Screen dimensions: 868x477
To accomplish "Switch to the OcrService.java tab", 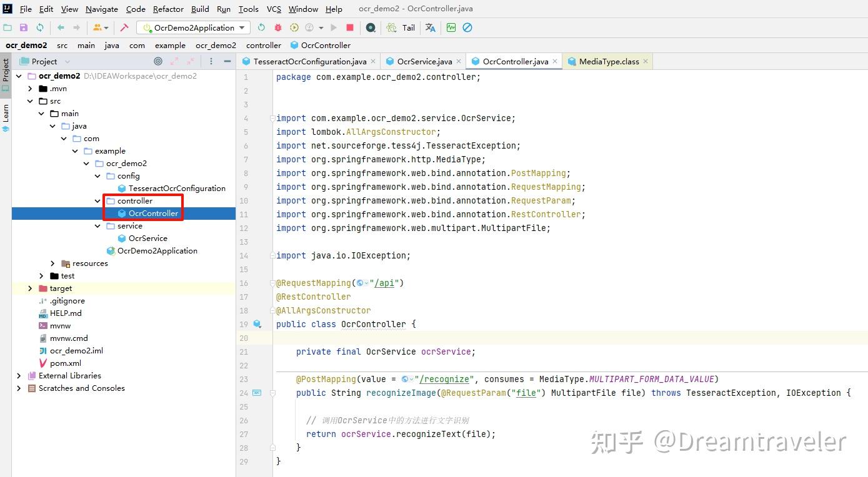I will [x=424, y=61].
